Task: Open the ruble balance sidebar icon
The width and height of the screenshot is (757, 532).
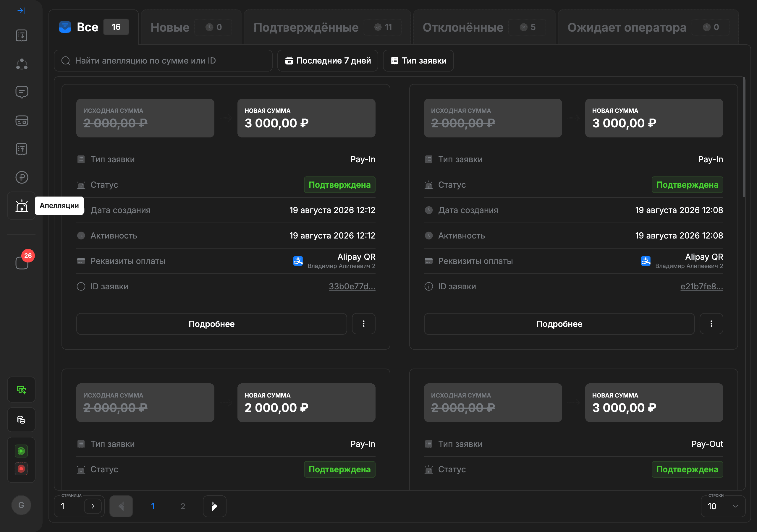Action: tap(21, 177)
